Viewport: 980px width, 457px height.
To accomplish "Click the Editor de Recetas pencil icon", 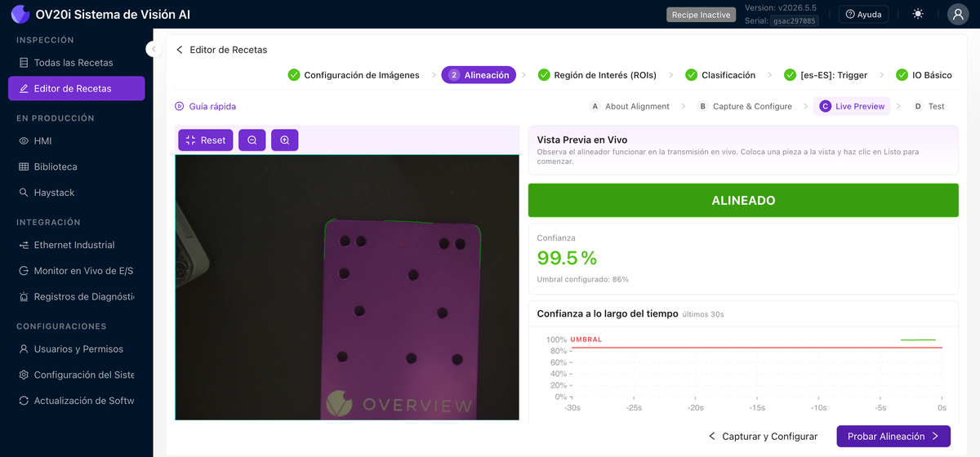I will point(24,88).
